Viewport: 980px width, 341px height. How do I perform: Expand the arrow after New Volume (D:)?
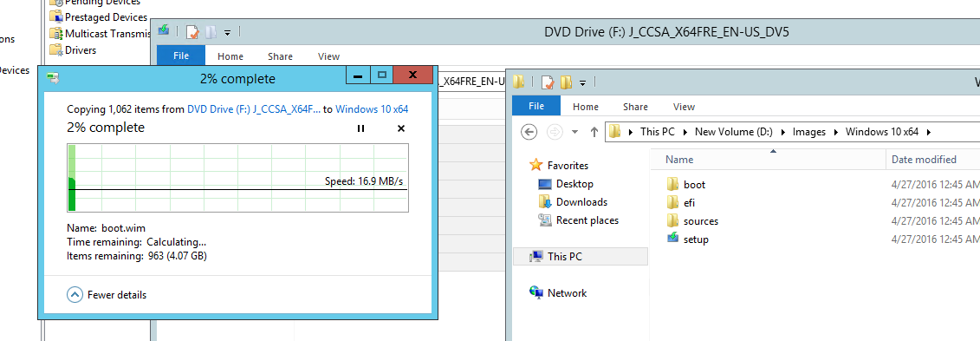784,132
